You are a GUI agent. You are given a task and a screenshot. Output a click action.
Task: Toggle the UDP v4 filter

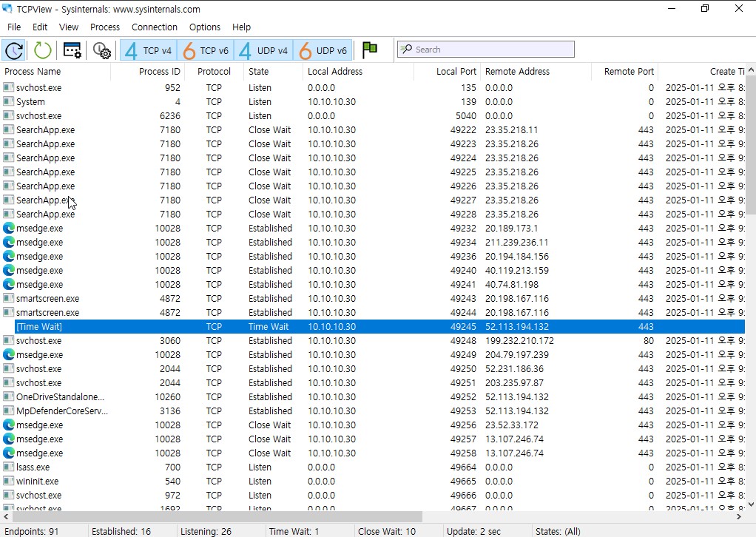pyautogui.click(x=263, y=50)
